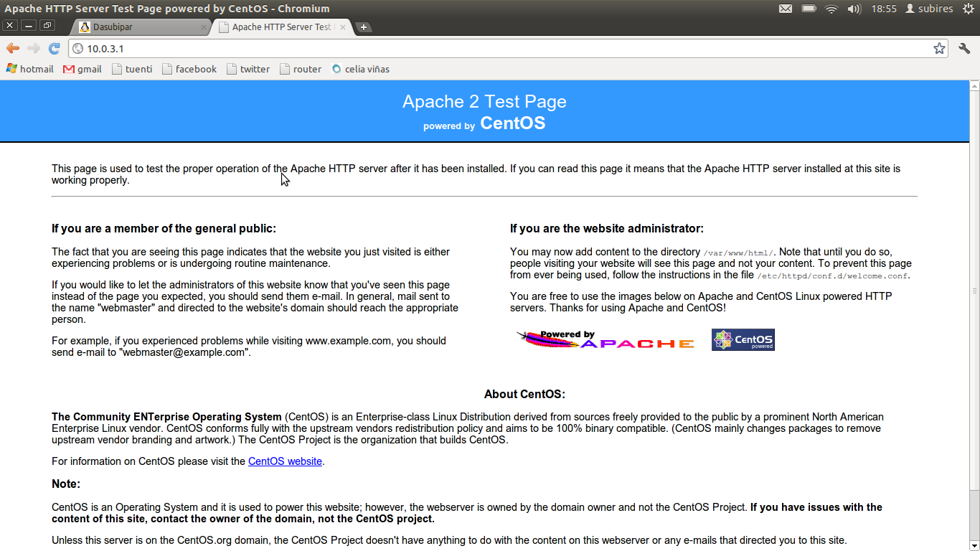Screen dimensions: 980x551
Task: Go back to the previous page
Action: coord(13,49)
